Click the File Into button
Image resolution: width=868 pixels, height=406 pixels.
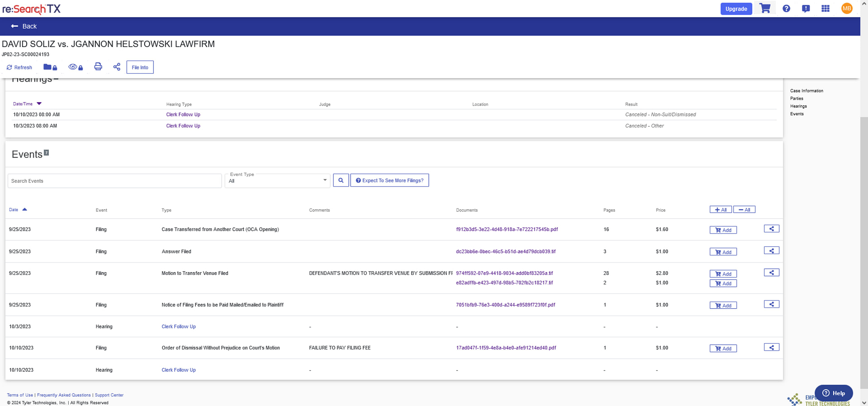140,67
